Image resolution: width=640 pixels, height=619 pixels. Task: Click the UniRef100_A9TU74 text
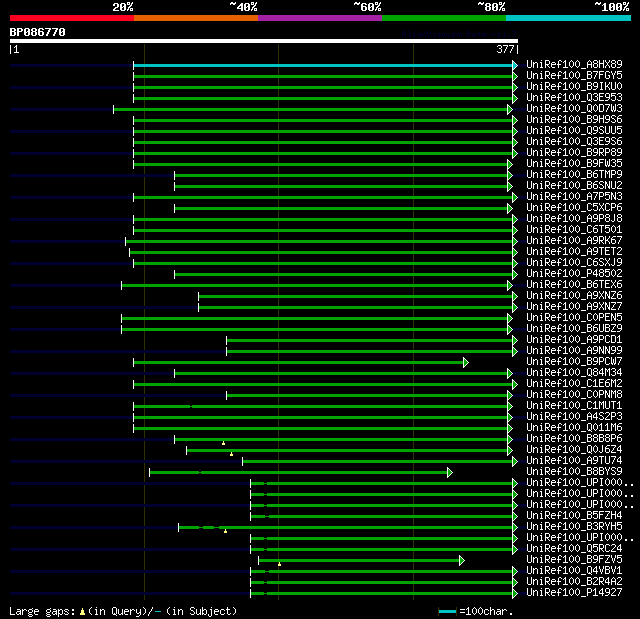click(x=574, y=461)
